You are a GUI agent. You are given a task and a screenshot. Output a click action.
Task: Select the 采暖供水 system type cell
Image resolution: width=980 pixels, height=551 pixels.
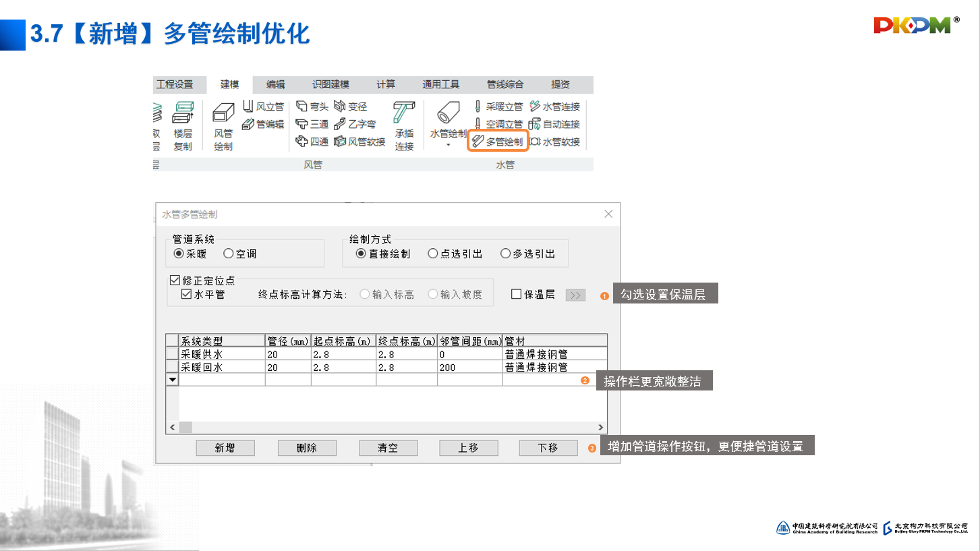pyautogui.click(x=222, y=354)
